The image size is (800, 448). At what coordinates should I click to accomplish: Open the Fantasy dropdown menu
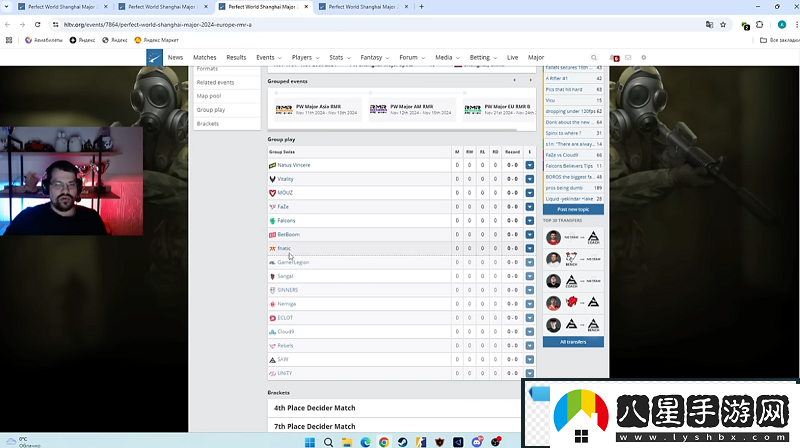point(374,58)
